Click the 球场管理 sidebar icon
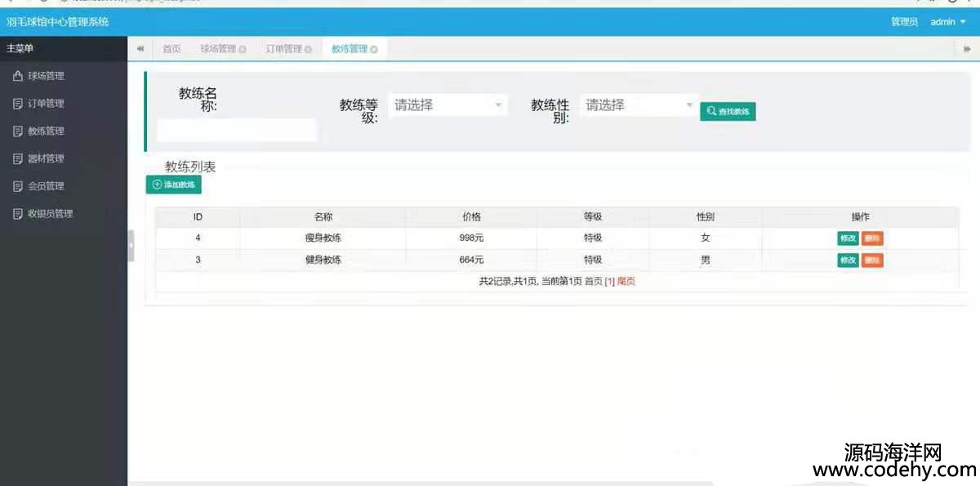 pyautogui.click(x=18, y=76)
